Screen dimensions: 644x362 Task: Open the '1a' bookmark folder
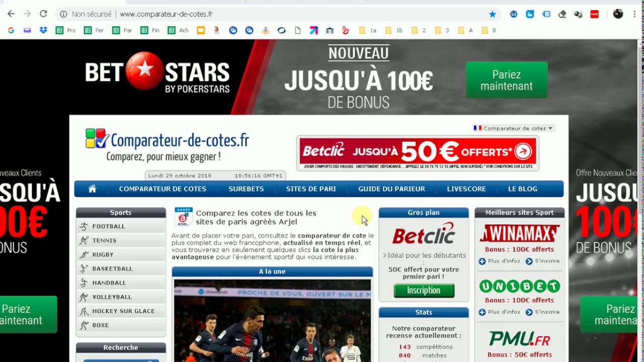pos(367,30)
